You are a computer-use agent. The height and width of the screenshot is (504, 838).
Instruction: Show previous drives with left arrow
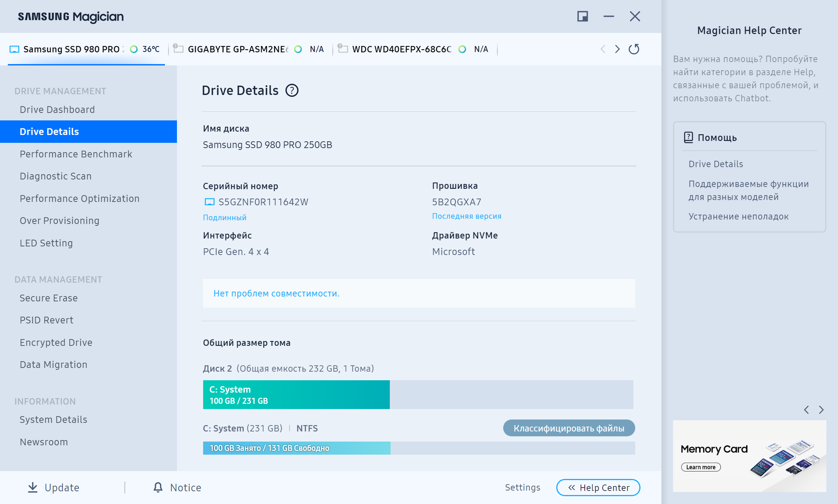[x=603, y=49]
